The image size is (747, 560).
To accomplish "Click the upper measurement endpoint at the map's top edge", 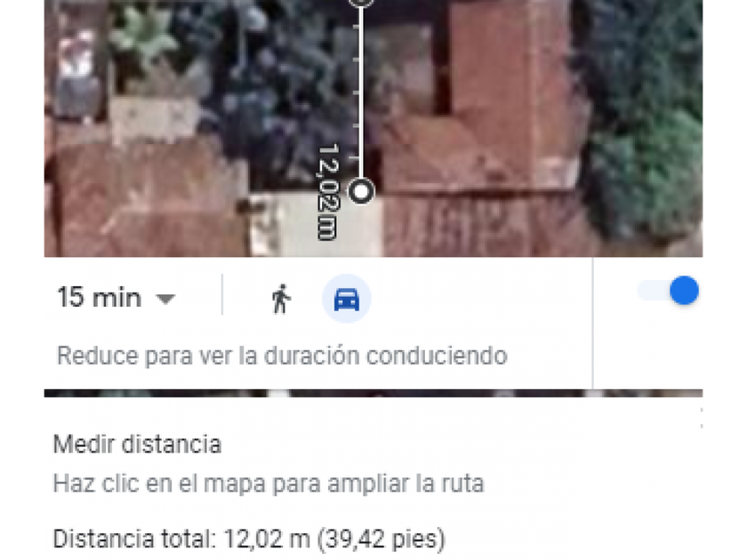I will pos(361,2).
